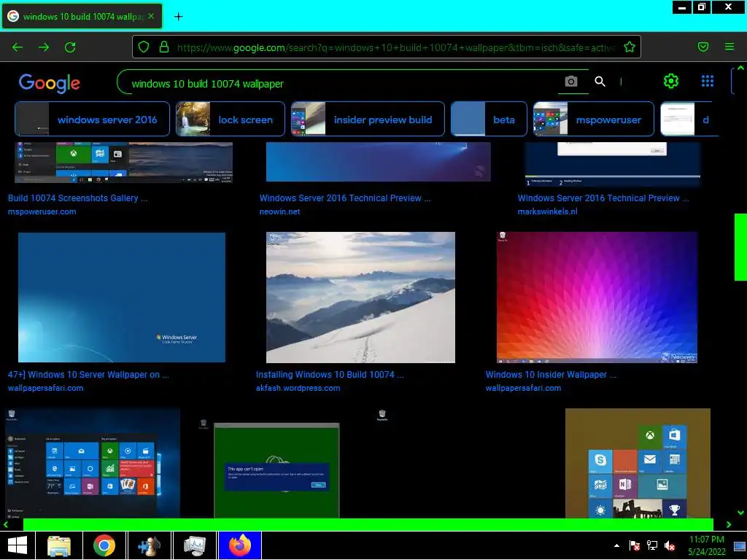Visit the neowin.net source link
Image resolution: width=747 pixels, height=560 pixels.
279,211
